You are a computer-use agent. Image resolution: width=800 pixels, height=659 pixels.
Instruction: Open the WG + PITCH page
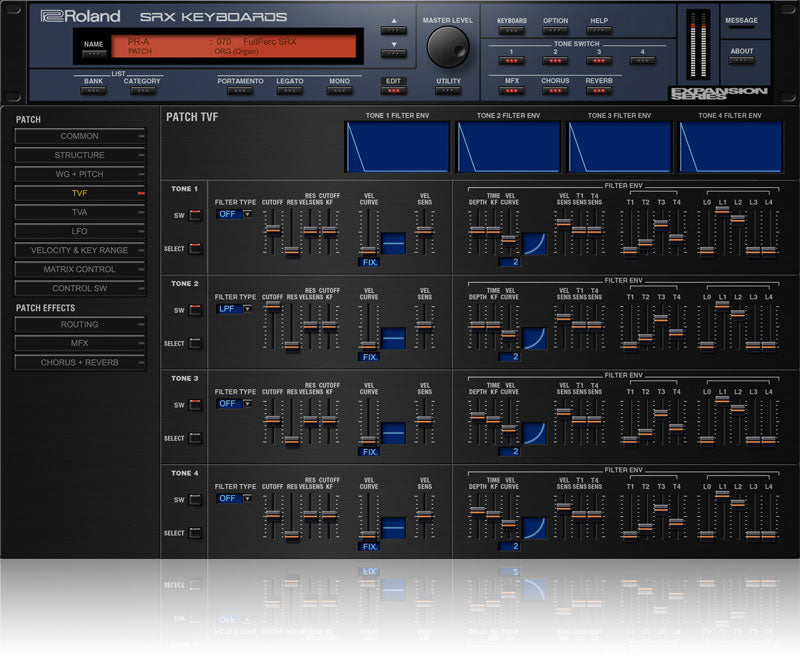80,174
